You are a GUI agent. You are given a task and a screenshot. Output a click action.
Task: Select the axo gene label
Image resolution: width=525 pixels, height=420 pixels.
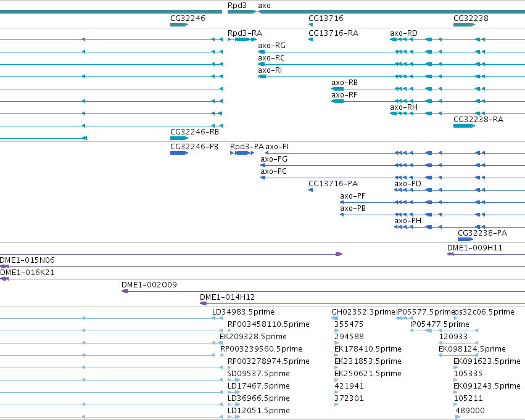pos(264,6)
